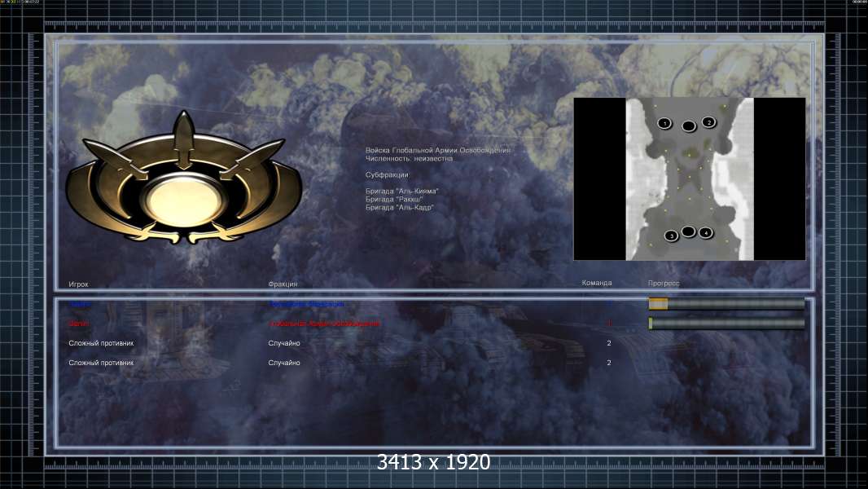
Task: Click the "Фракция" column header
Action: coord(283,284)
